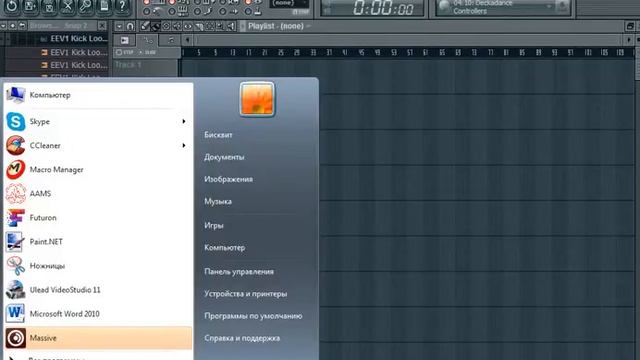Toggle the magnet snap button in Playlist
640x360 pixels.
pos(130,26)
